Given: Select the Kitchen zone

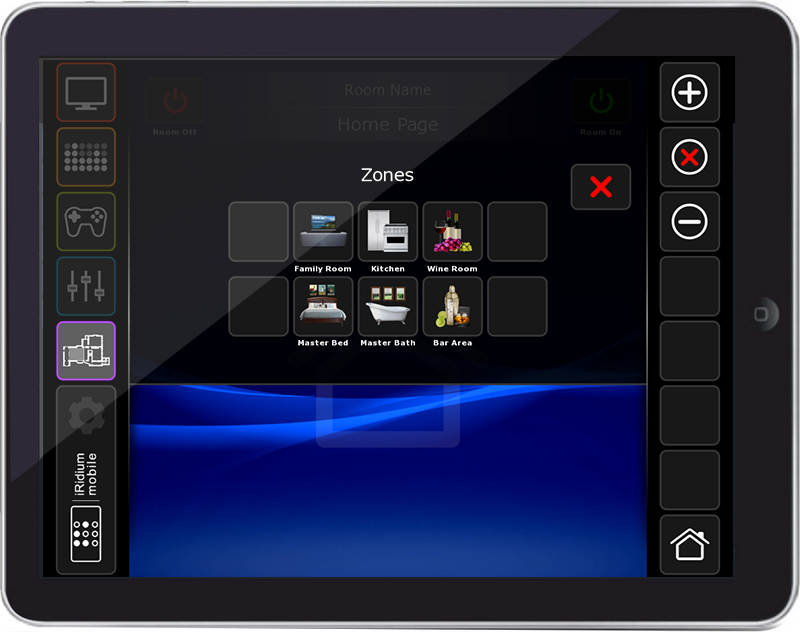Looking at the screenshot, I should [x=388, y=232].
